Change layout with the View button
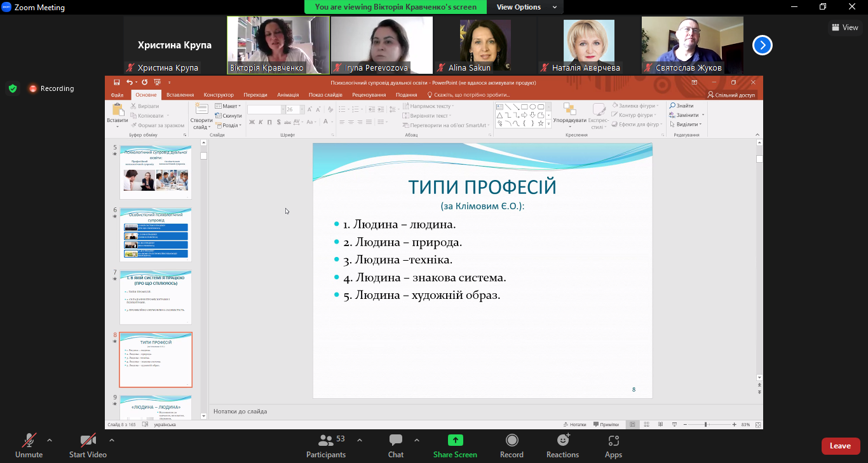 [x=844, y=27]
